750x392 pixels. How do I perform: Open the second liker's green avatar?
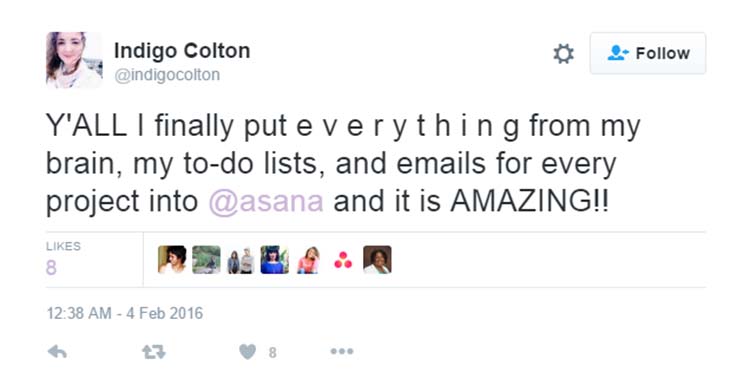[x=206, y=260]
